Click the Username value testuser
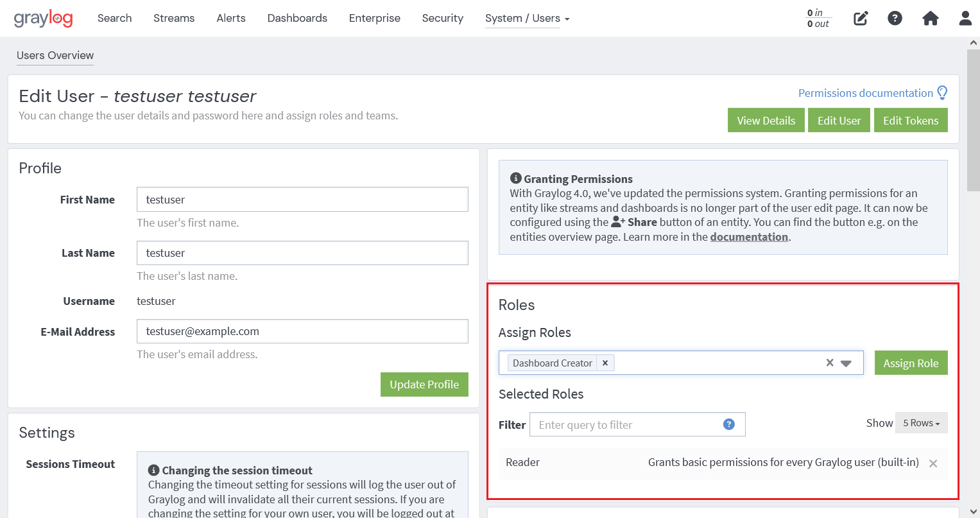The image size is (980, 518). click(156, 301)
